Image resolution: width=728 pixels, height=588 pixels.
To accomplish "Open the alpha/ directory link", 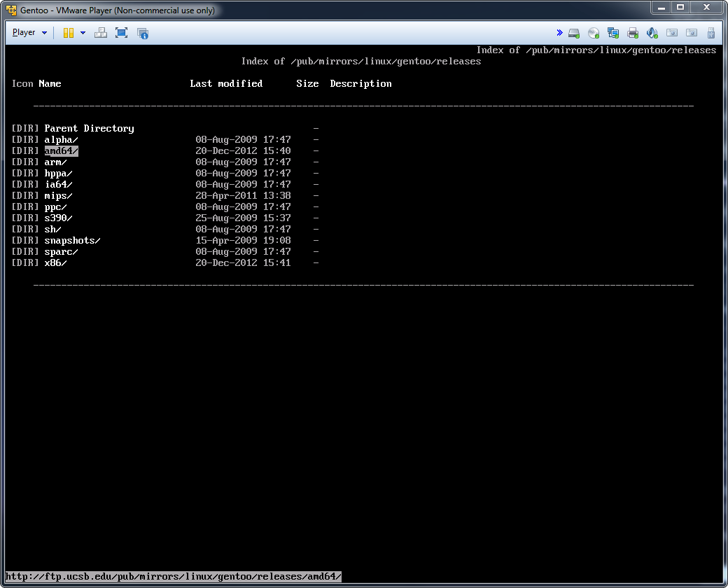I will pyautogui.click(x=62, y=139).
